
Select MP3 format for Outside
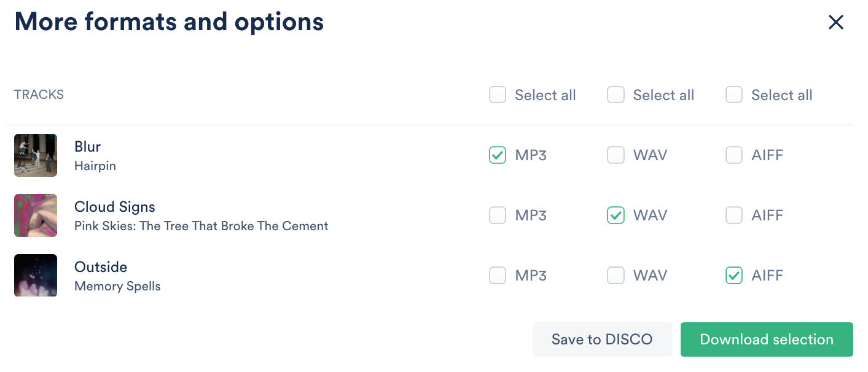tap(498, 276)
